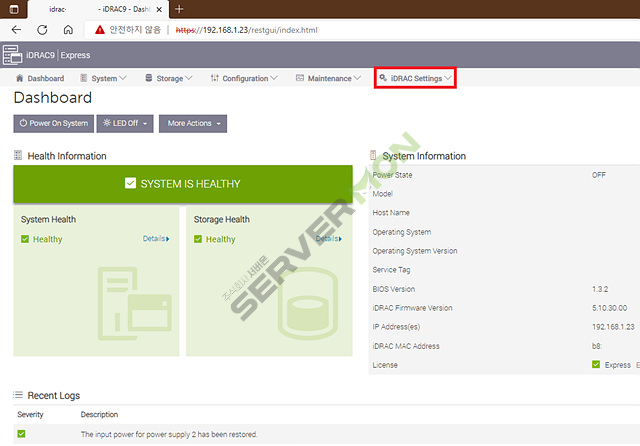Click the System Information section icon
This screenshot has width=640, height=446.
click(373, 155)
